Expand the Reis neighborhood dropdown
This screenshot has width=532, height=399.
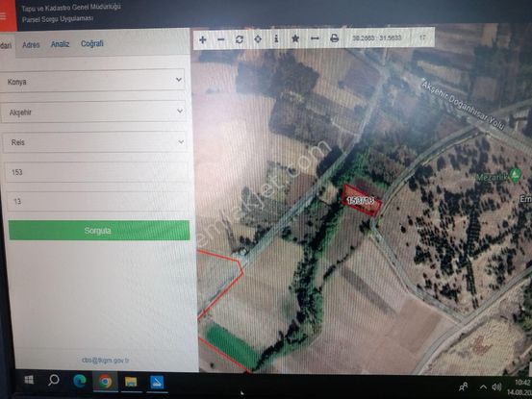[x=95, y=142]
